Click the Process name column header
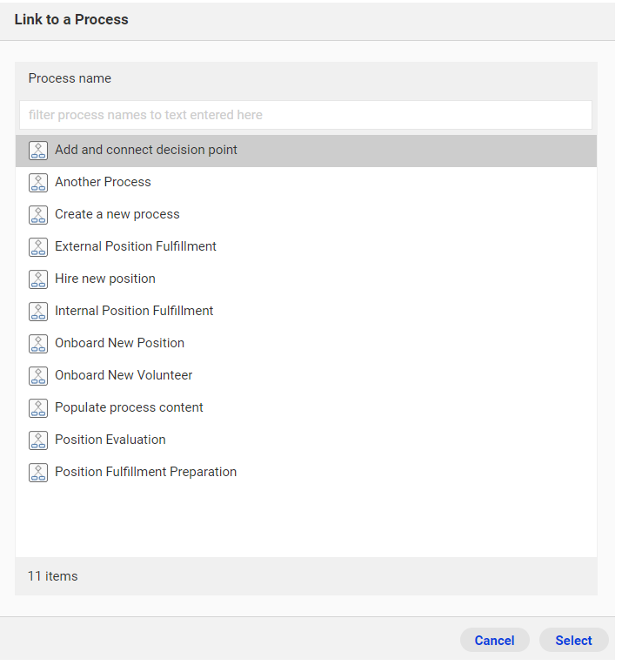622x672 pixels. click(70, 79)
